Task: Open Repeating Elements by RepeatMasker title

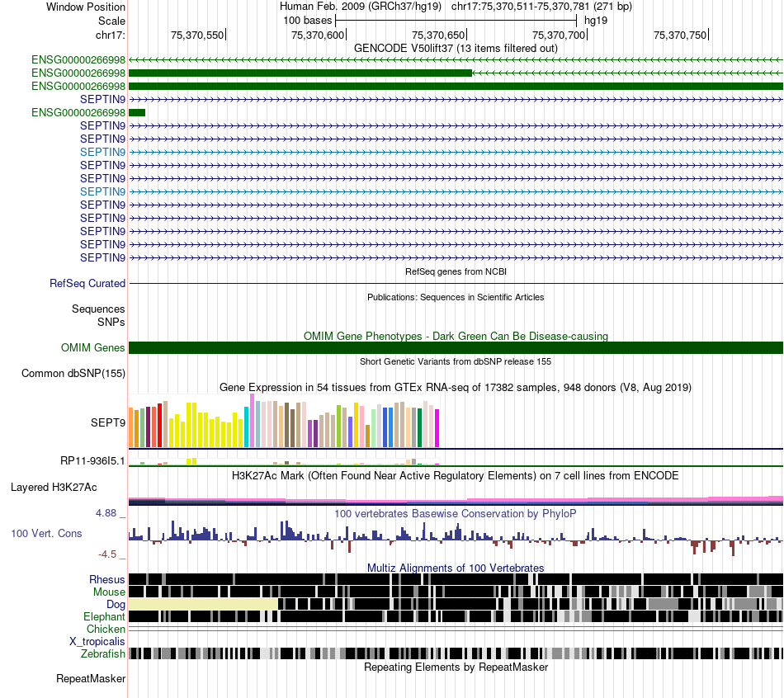Action: pyautogui.click(x=456, y=667)
